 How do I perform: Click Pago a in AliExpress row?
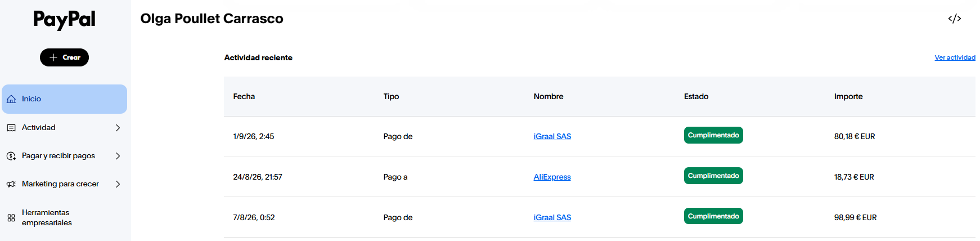point(395,177)
